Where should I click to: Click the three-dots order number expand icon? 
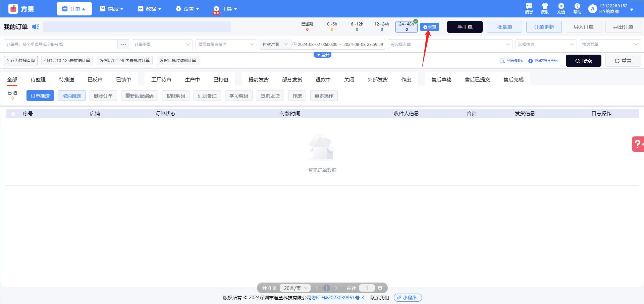pyautogui.click(x=123, y=45)
